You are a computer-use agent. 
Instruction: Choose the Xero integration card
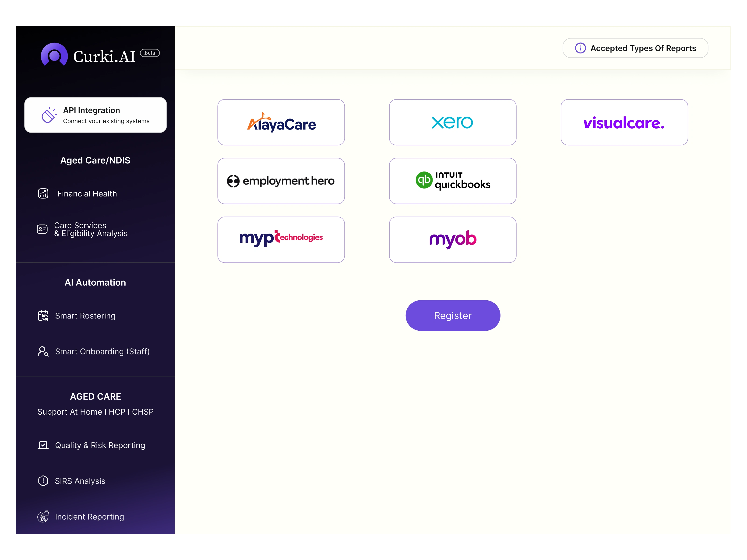(x=453, y=122)
